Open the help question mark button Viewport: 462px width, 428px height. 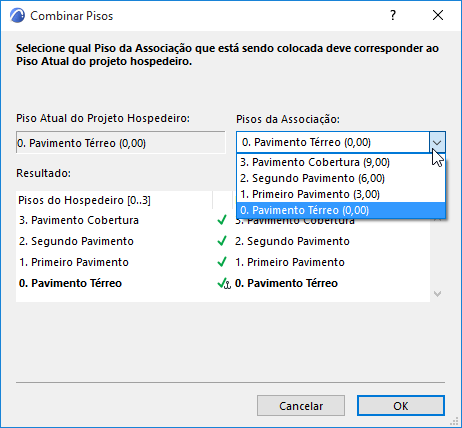393,15
